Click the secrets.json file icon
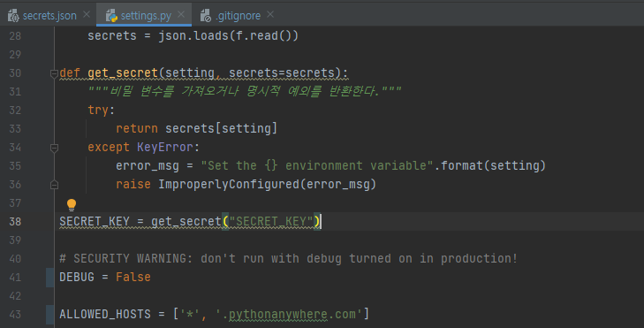This screenshot has width=644, height=328. pos(13,16)
